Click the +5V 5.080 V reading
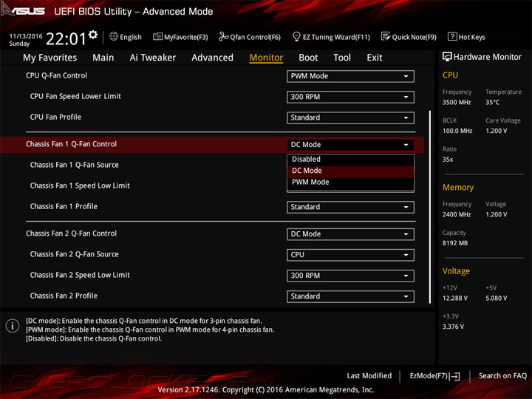The width and height of the screenshot is (532, 399). (x=496, y=298)
